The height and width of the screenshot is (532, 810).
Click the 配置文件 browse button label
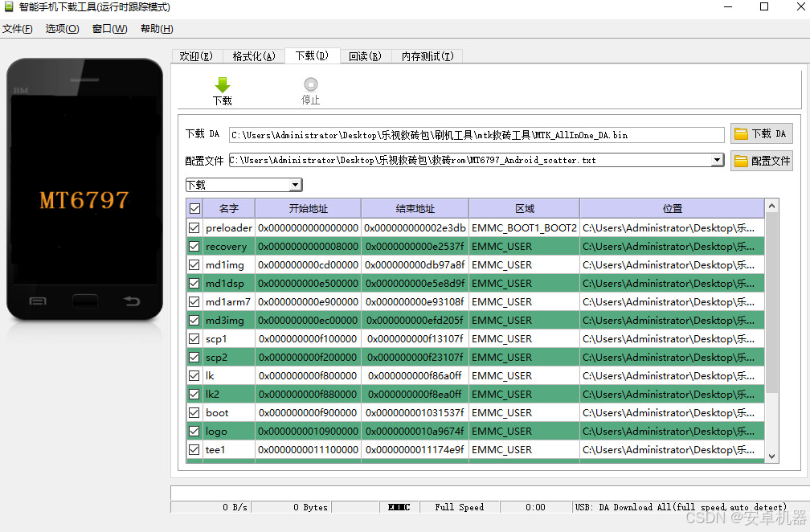(x=770, y=162)
